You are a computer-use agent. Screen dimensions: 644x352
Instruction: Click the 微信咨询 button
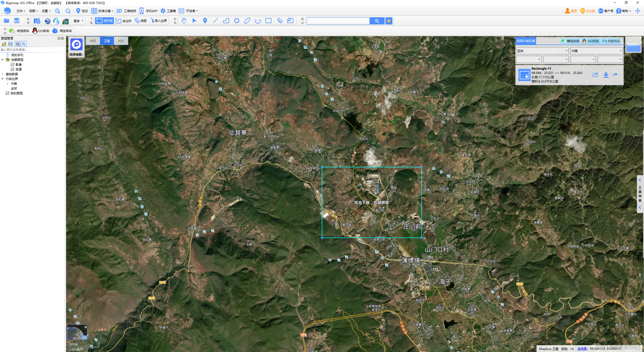click(x=19, y=31)
